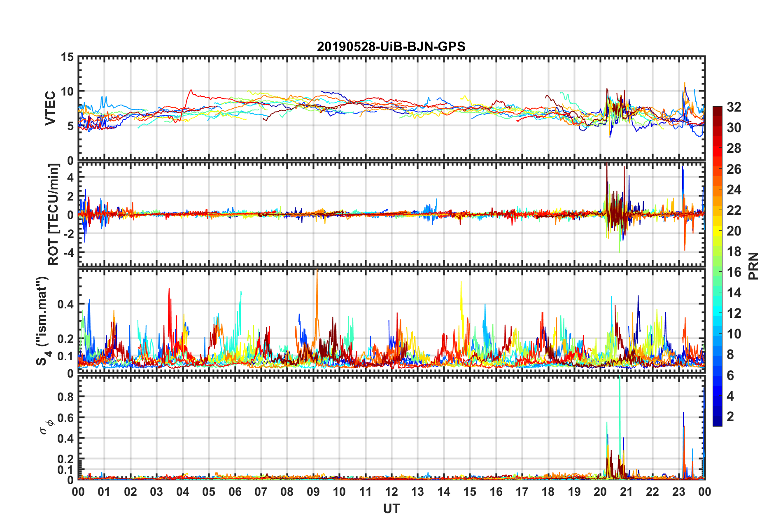The image size is (783, 532).
Task: Click the S4 ("ism.mat") axis label
Action: click(42, 321)
